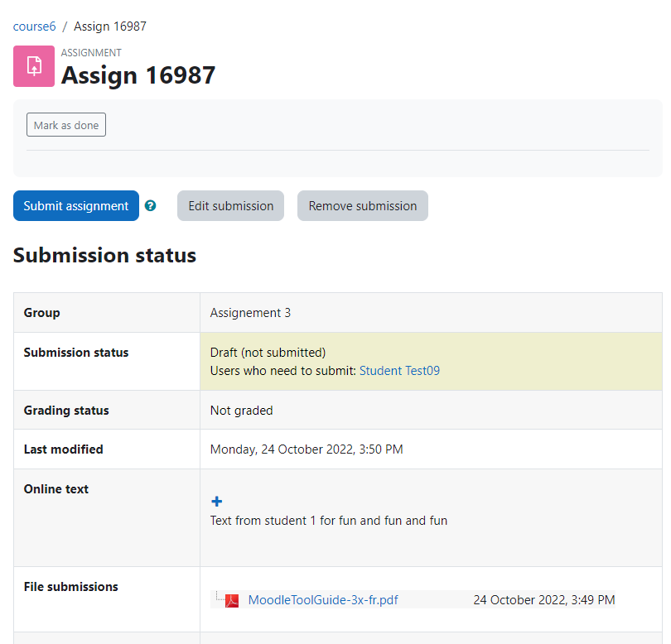Expand online text with the plus icon
The height and width of the screenshot is (644, 671).
click(x=217, y=501)
